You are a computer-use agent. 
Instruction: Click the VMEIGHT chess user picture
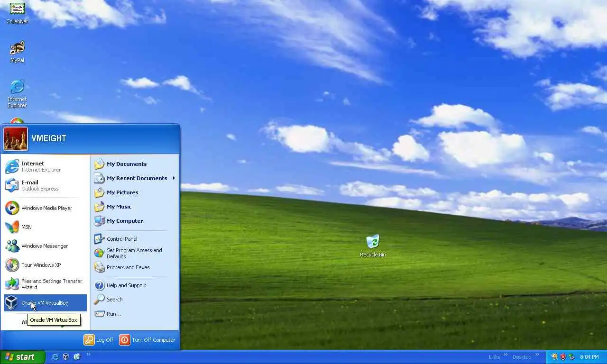click(16, 138)
